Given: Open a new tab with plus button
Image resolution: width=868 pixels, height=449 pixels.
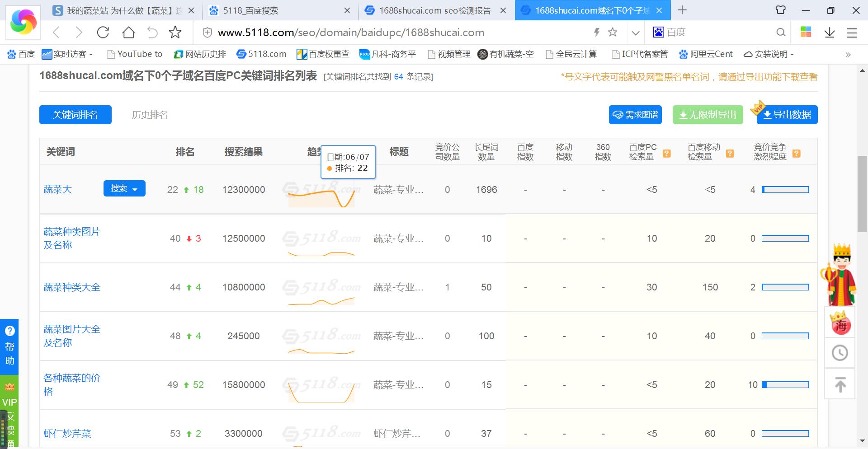Looking at the screenshot, I should [682, 10].
